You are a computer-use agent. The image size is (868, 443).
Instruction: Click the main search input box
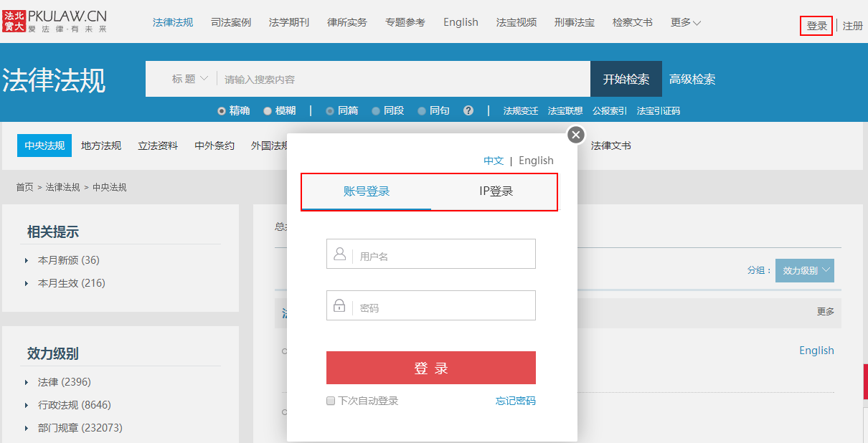pyautogui.click(x=404, y=79)
